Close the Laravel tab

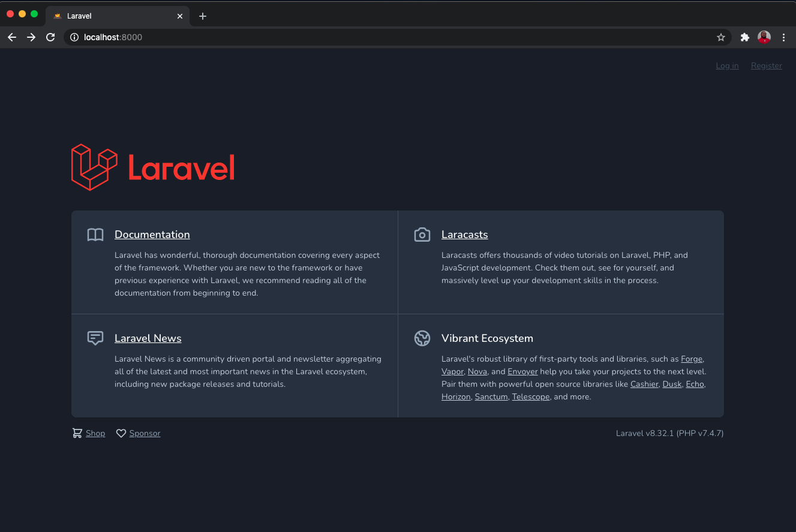pos(180,16)
